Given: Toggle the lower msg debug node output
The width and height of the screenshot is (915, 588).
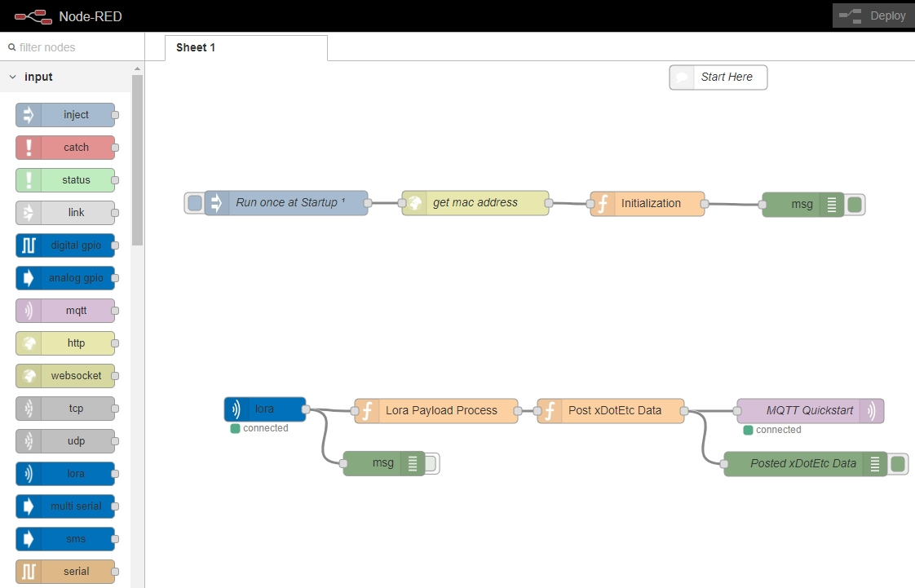Looking at the screenshot, I should (x=431, y=464).
